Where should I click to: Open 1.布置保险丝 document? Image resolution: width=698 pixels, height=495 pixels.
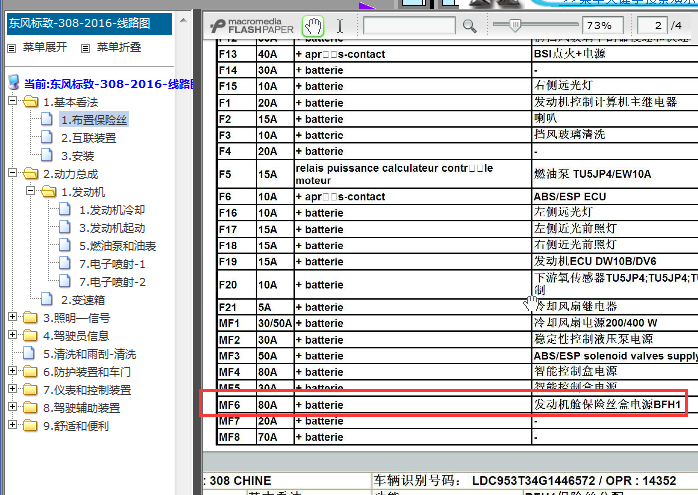click(94, 120)
